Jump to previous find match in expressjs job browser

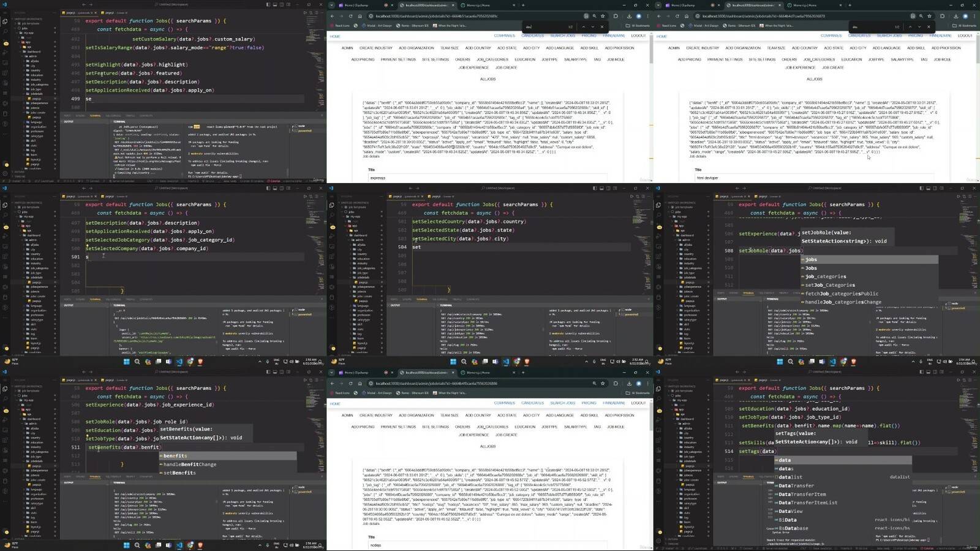point(583,27)
